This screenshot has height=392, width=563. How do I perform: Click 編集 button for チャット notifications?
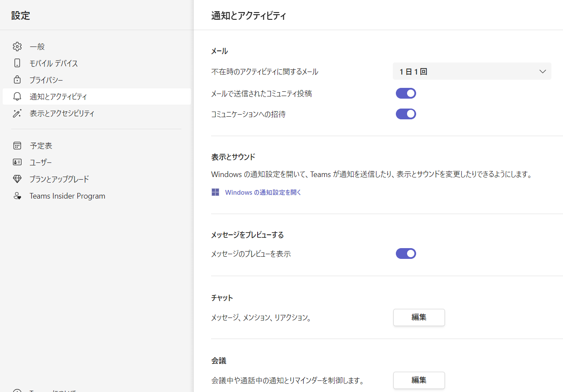(419, 317)
